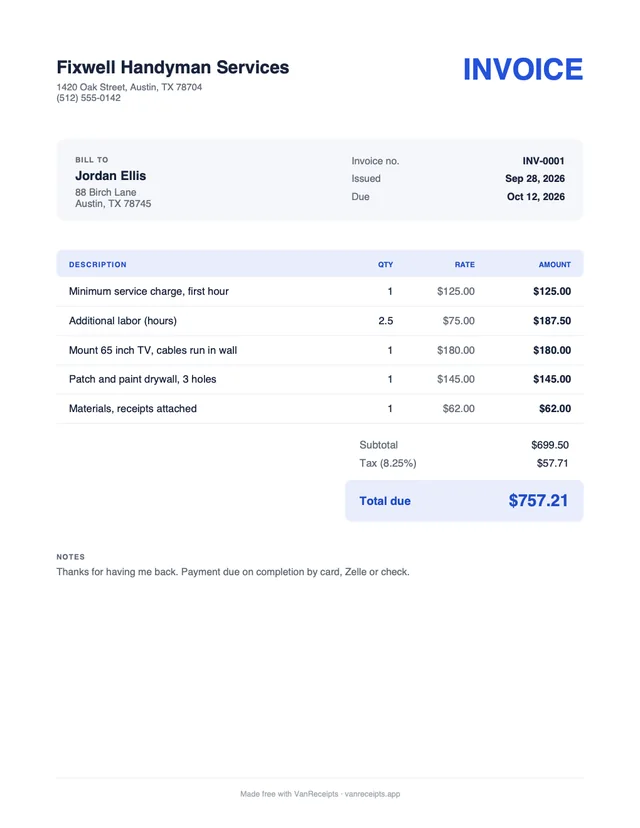Image resolution: width=640 pixels, height=828 pixels.
Task: Click the $62.00 rate for materials
Action: (458, 409)
